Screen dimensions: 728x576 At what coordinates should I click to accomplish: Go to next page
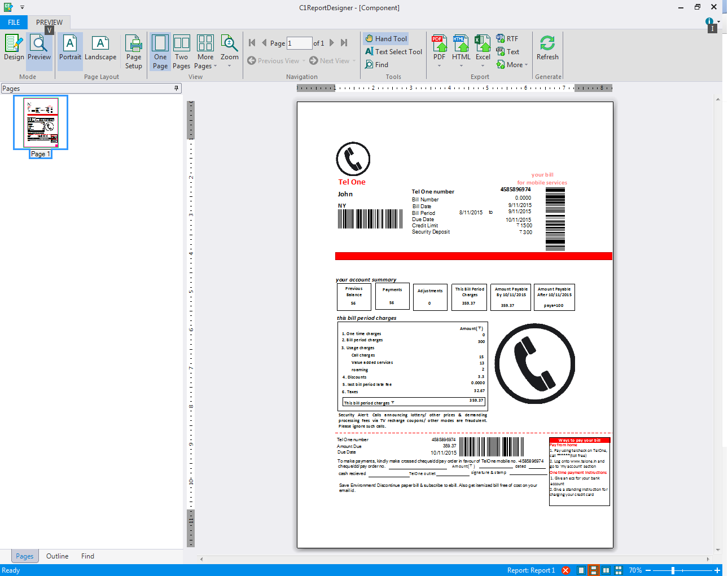(x=332, y=43)
